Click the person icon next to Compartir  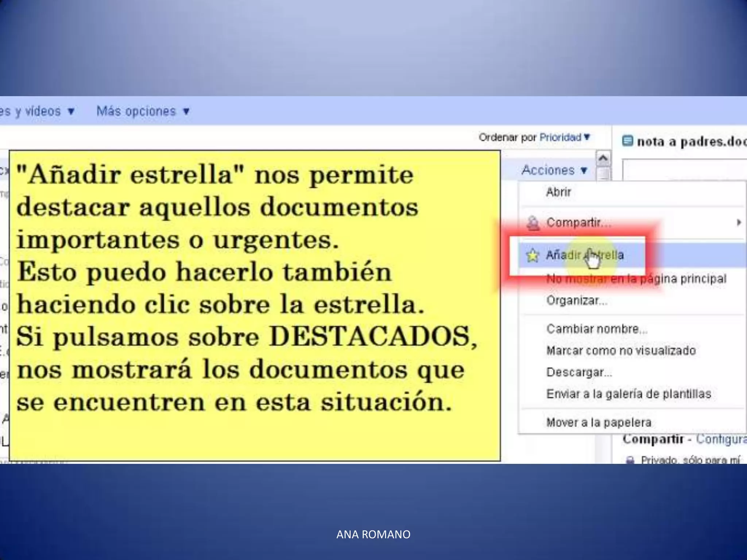(533, 223)
